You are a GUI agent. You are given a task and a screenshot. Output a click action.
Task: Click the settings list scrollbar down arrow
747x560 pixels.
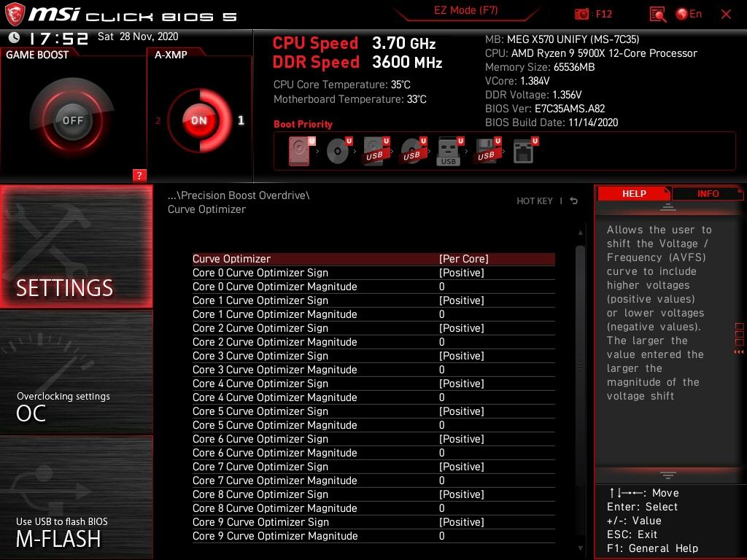pyautogui.click(x=580, y=548)
